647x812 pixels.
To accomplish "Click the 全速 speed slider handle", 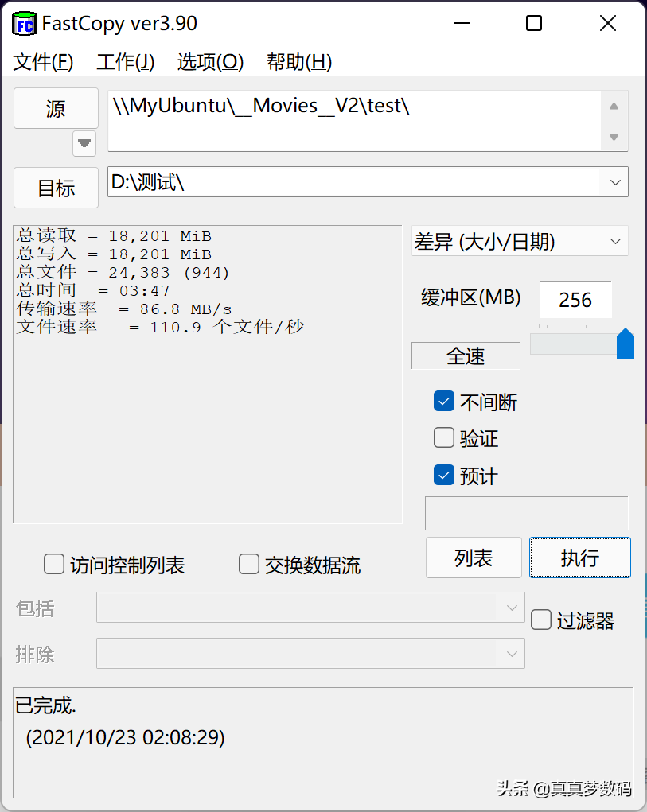I will tap(626, 344).
